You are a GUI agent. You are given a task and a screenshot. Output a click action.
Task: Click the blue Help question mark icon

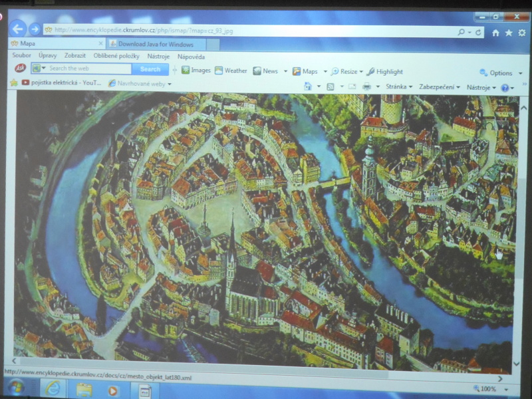pyautogui.click(x=505, y=88)
